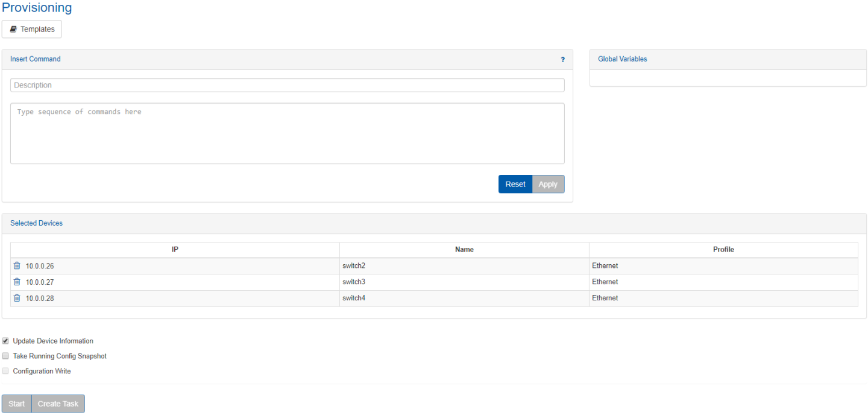Click the Profile column header
The height and width of the screenshot is (415, 868).
point(723,250)
